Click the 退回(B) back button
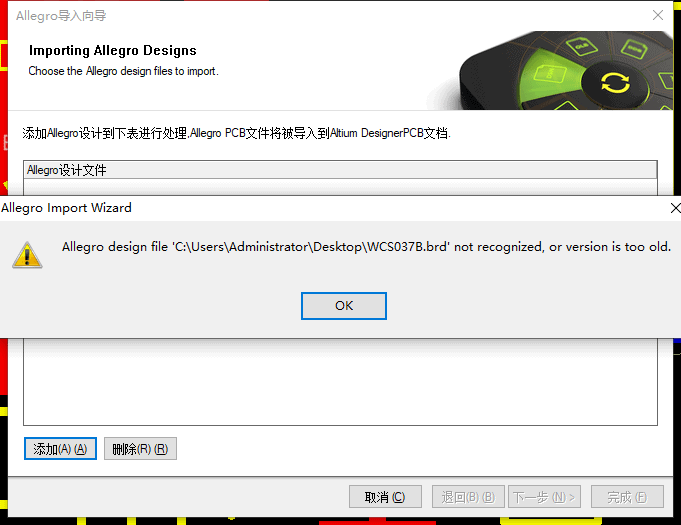The image size is (681, 525). (x=468, y=497)
